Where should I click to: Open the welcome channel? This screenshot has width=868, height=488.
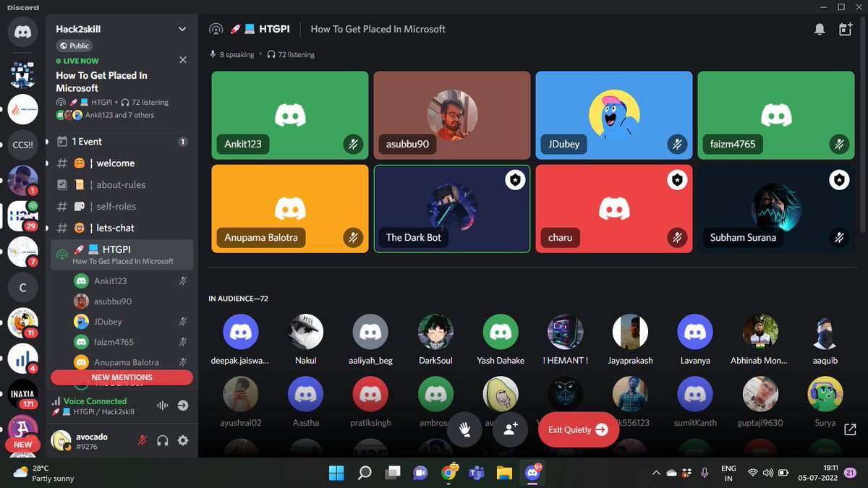coord(122,163)
